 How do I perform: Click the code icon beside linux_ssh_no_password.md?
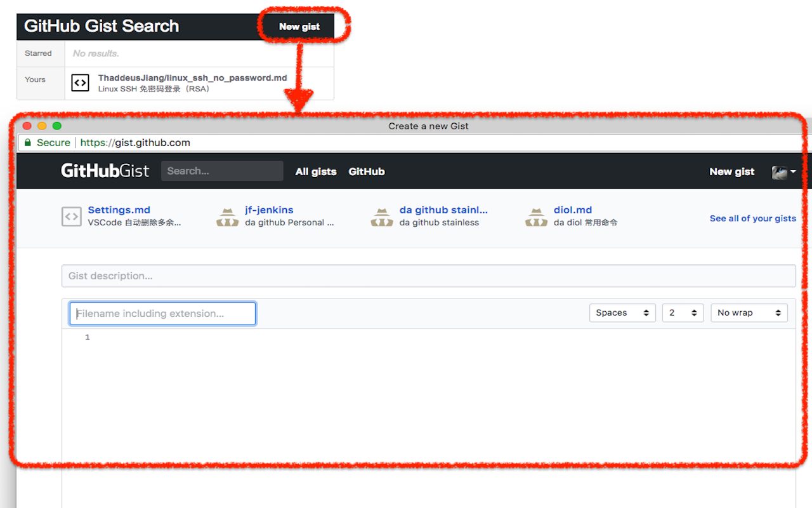(80, 83)
